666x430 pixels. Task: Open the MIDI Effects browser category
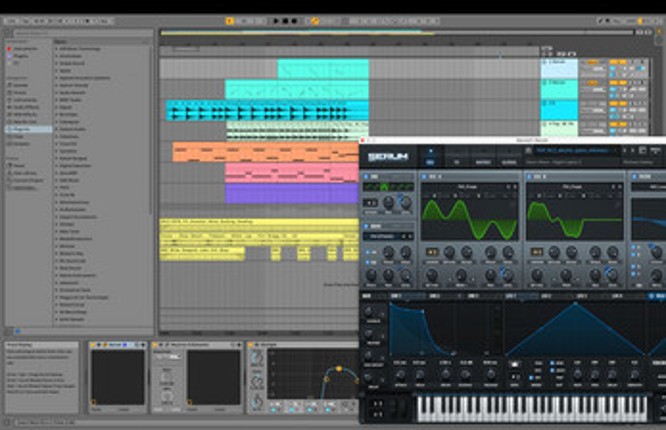click(23, 114)
